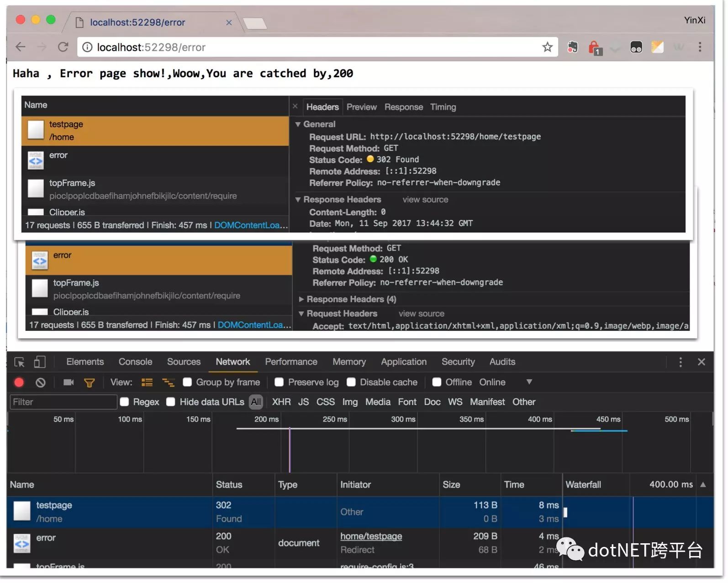Click the page icon on localhost tab
This screenshot has width=728, height=583.
(79, 22)
